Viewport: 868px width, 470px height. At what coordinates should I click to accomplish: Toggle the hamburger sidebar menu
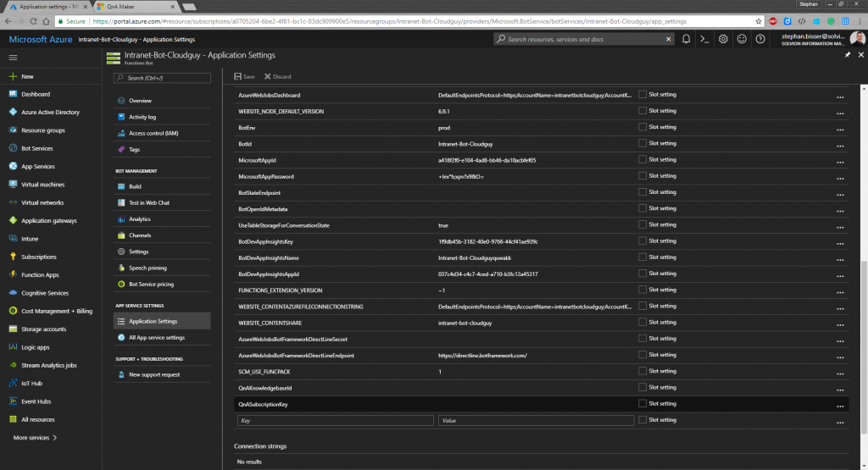coord(14,58)
